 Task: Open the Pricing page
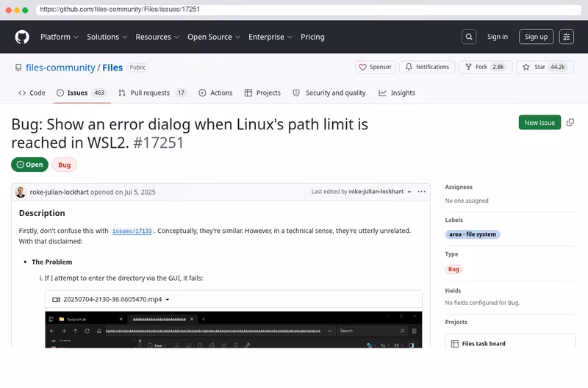(312, 37)
